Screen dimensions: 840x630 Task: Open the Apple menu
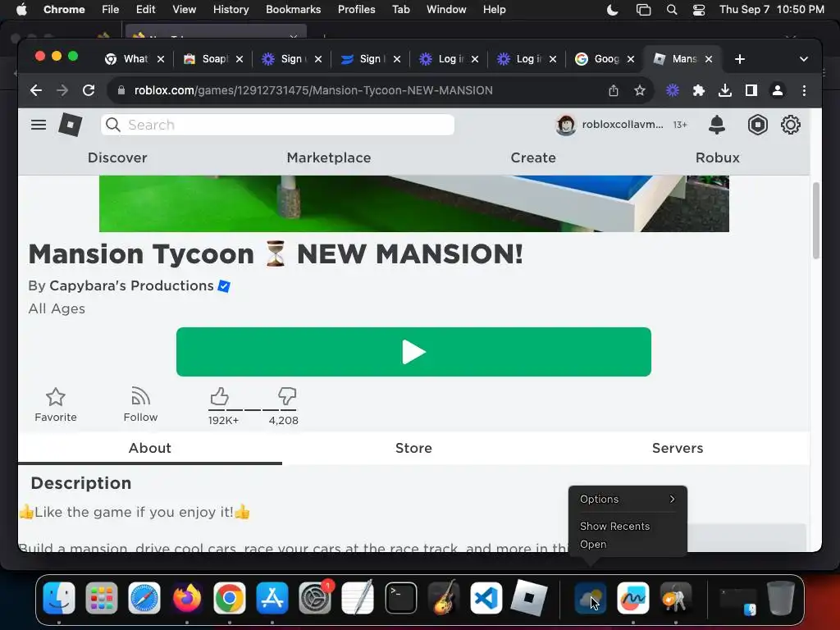pyautogui.click(x=21, y=10)
